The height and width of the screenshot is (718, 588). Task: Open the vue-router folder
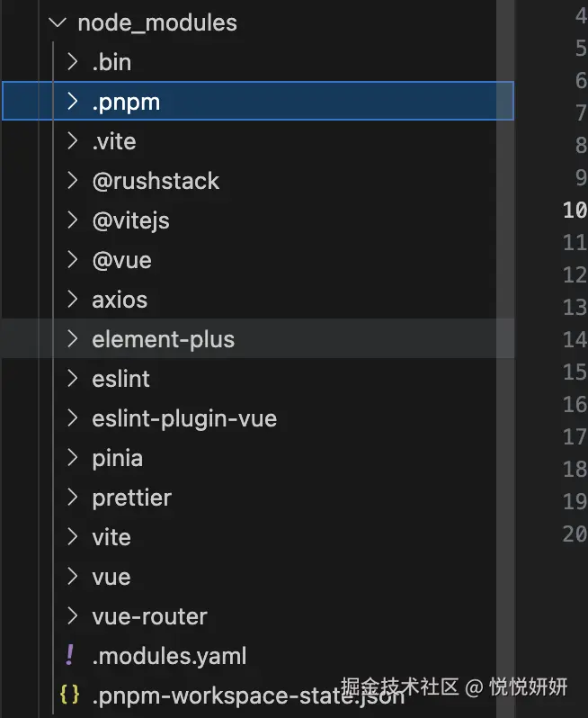[149, 616]
